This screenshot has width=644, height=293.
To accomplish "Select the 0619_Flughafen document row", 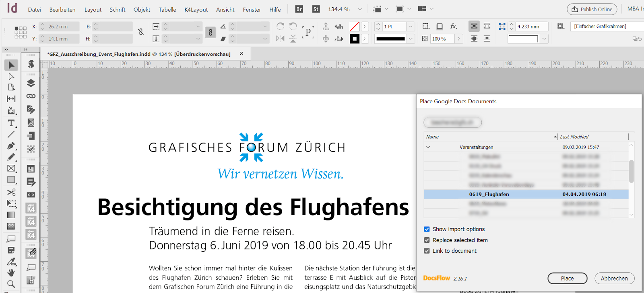I will tap(526, 194).
